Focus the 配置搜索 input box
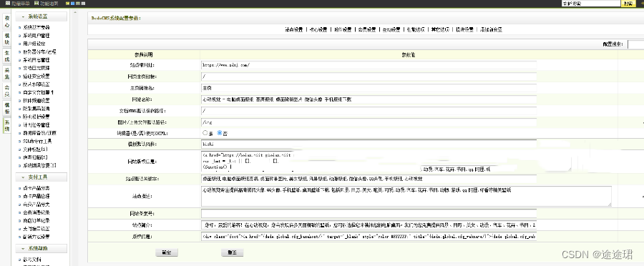This screenshot has width=644, height=266. [x=636, y=44]
